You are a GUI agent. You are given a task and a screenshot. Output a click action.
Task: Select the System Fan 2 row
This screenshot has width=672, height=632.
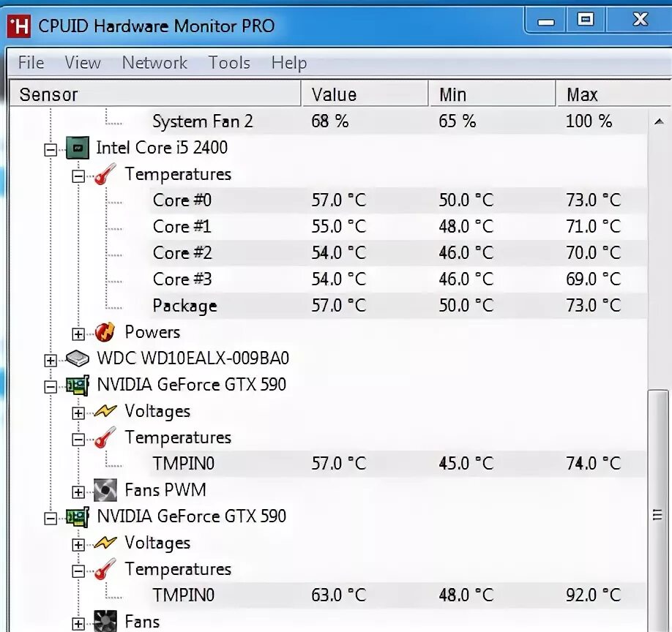tap(398, 121)
